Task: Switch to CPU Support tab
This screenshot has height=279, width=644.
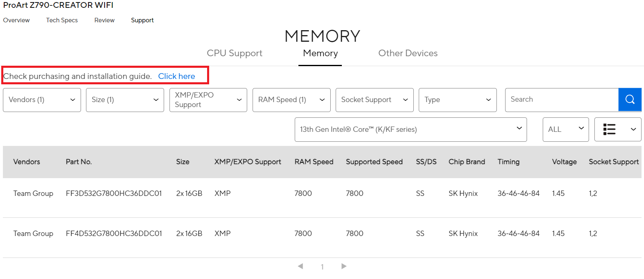Action: click(235, 53)
